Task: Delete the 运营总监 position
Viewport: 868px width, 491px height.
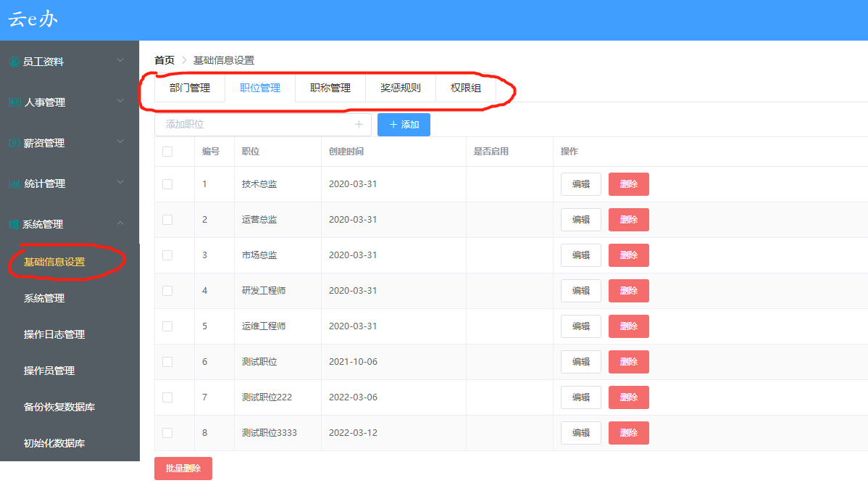Action: click(629, 220)
